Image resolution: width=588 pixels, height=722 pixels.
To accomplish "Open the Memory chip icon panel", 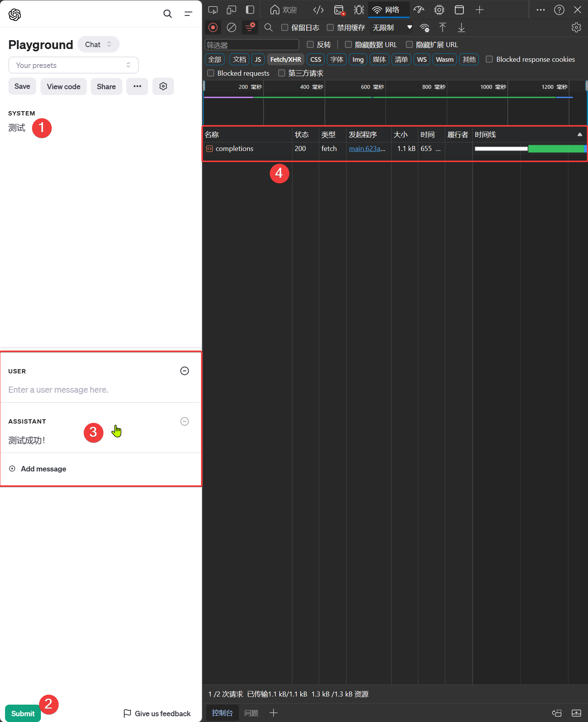I will pyautogui.click(x=439, y=10).
